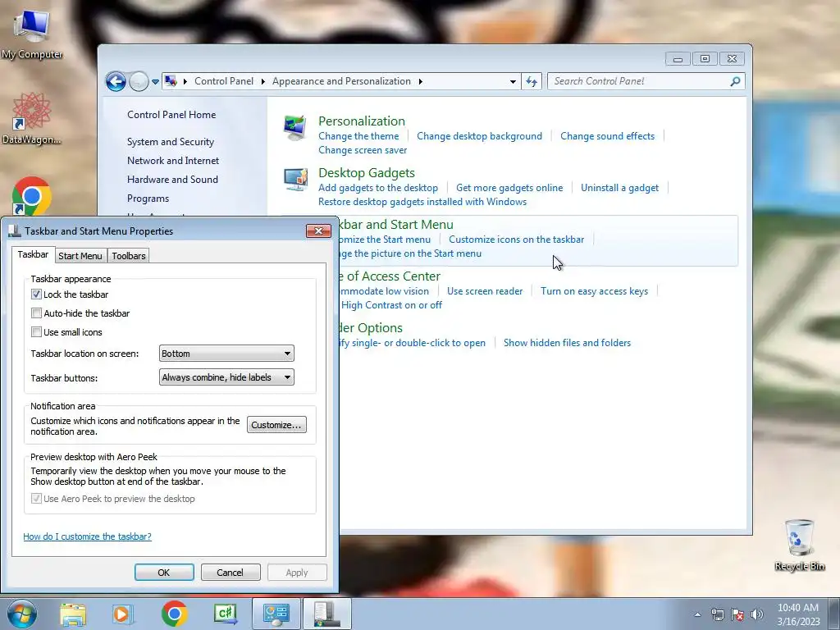Click the taskbar clock and date

click(798, 614)
